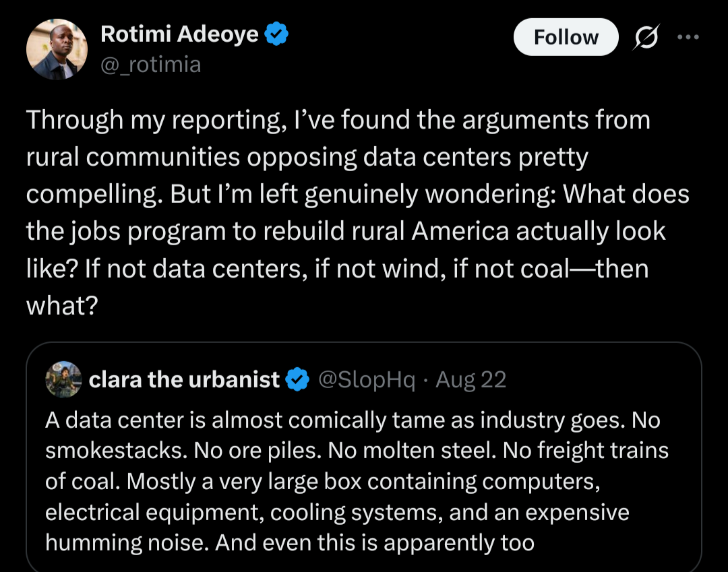728x572 pixels.
Task: Click the quoted tweet card border area
Action: [x=363, y=457]
